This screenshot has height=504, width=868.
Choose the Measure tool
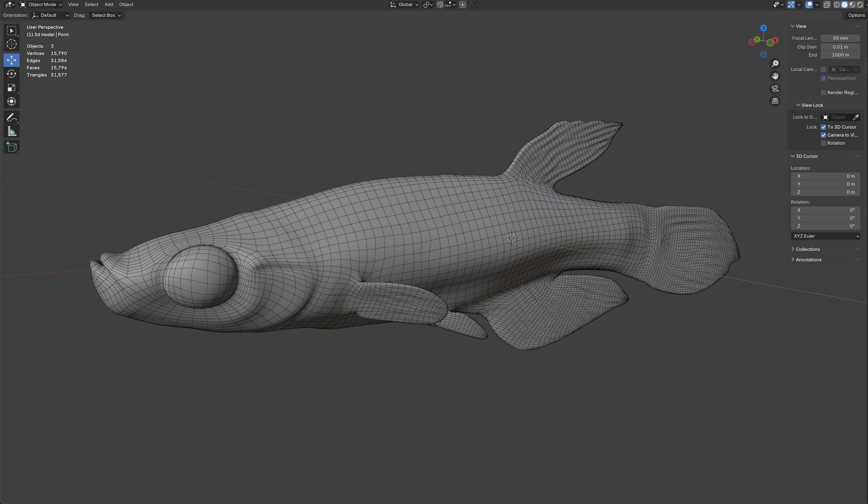click(x=11, y=131)
